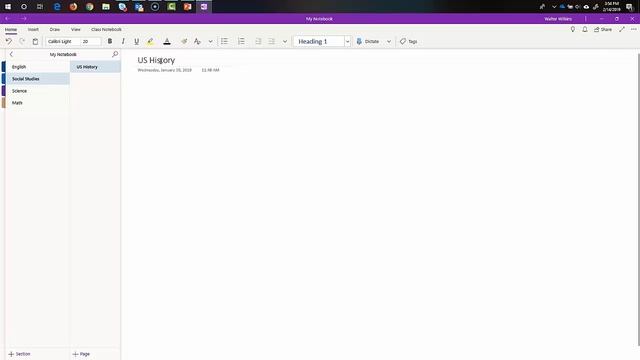The height and width of the screenshot is (360, 640).
Task: Toggle underline formatting
Action: (x=136, y=41)
